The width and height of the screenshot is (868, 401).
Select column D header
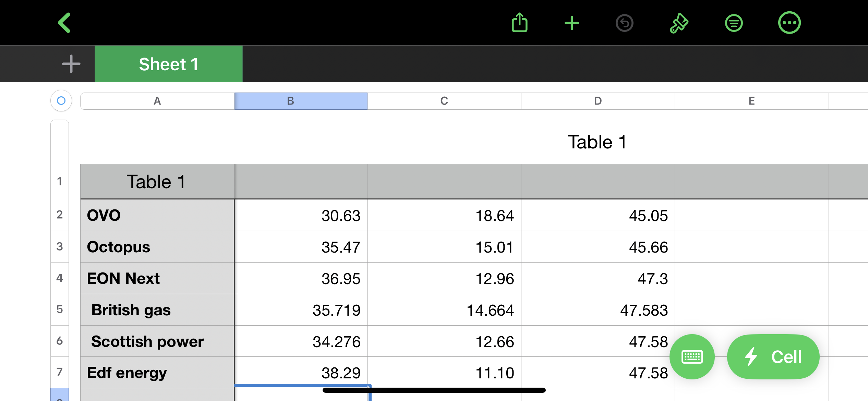598,101
